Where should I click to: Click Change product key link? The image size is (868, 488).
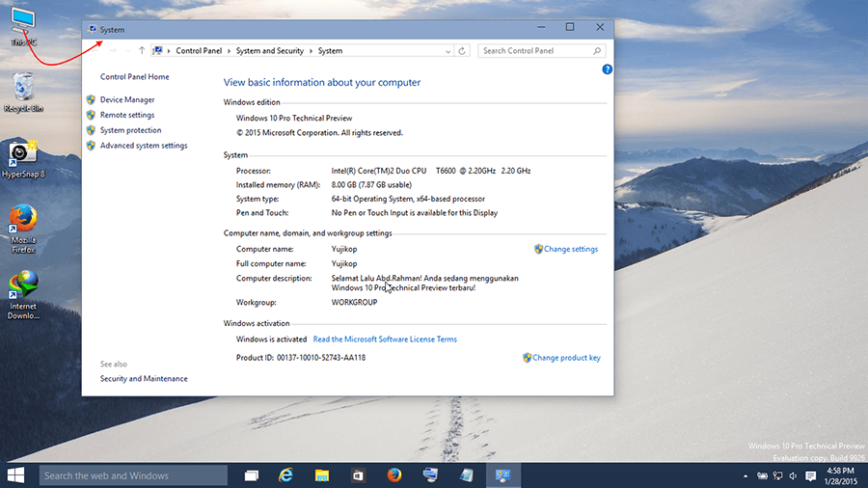566,358
